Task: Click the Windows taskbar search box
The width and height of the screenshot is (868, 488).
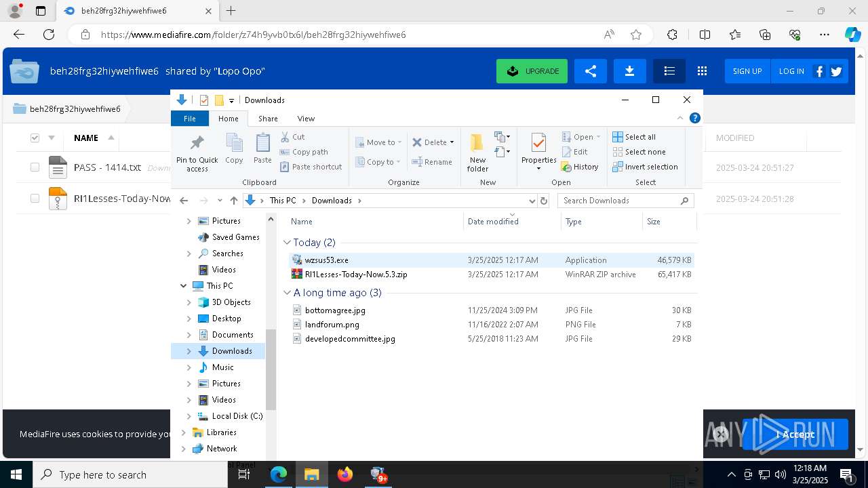Action: pyautogui.click(x=130, y=474)
